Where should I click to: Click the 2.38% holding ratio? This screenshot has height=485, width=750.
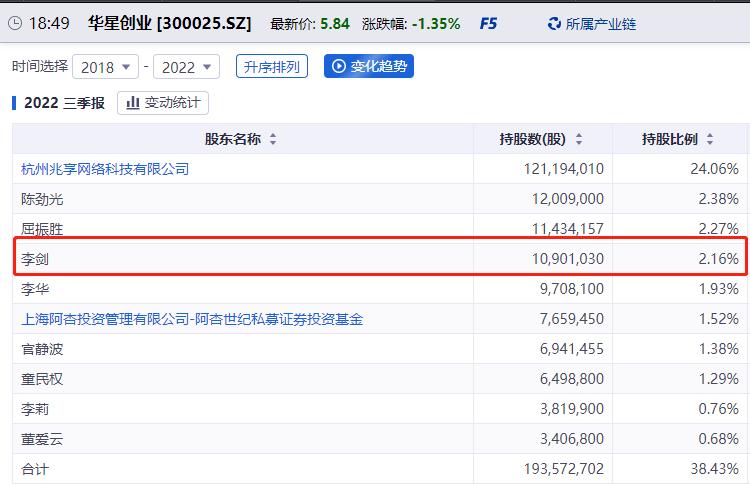point(718,199)
